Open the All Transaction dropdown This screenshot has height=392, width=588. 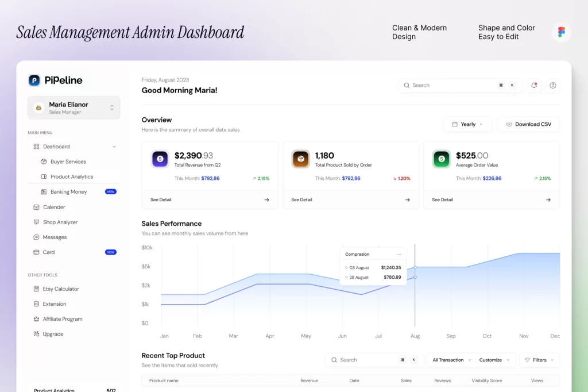point(451,360)
